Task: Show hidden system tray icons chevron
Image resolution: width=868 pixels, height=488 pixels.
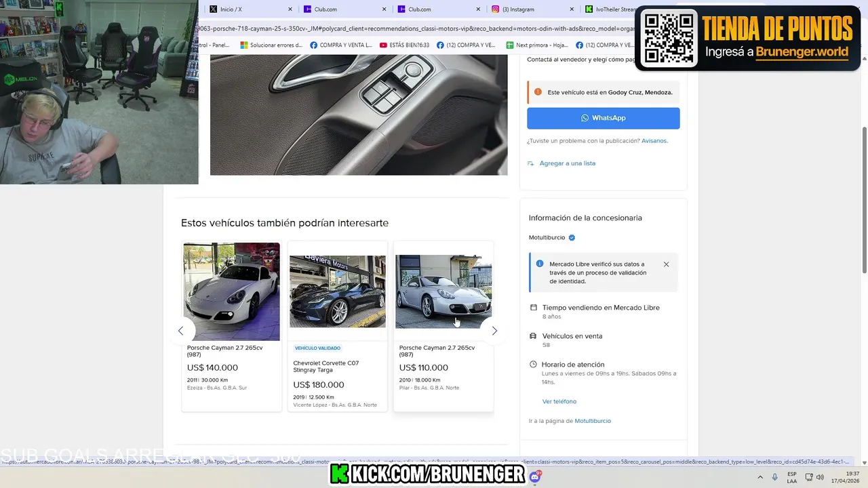Action: tap(760, 477)
